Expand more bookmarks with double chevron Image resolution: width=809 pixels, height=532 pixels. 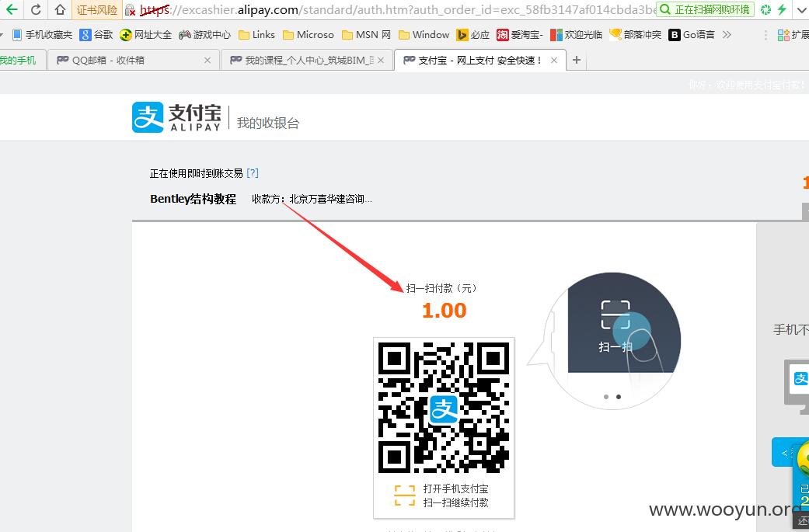tap(727, 34)
